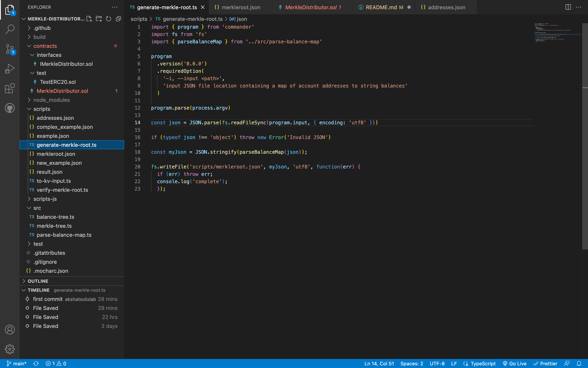Collapse all folders in explorer
Image resolution: width=588 pixels, height=368 pixels.
pyautogui.click(x=118, y=19)
